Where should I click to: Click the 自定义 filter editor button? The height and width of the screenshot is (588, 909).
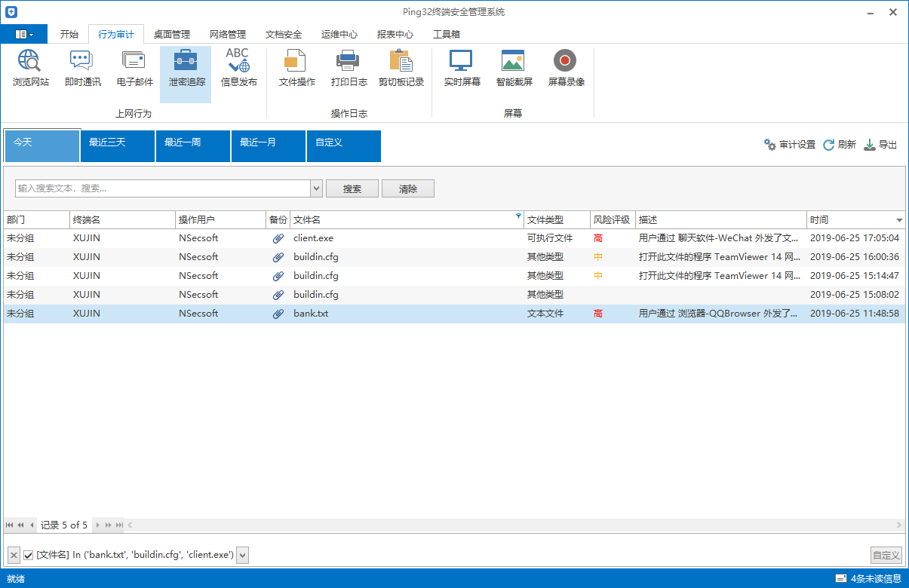coord(886,556)
